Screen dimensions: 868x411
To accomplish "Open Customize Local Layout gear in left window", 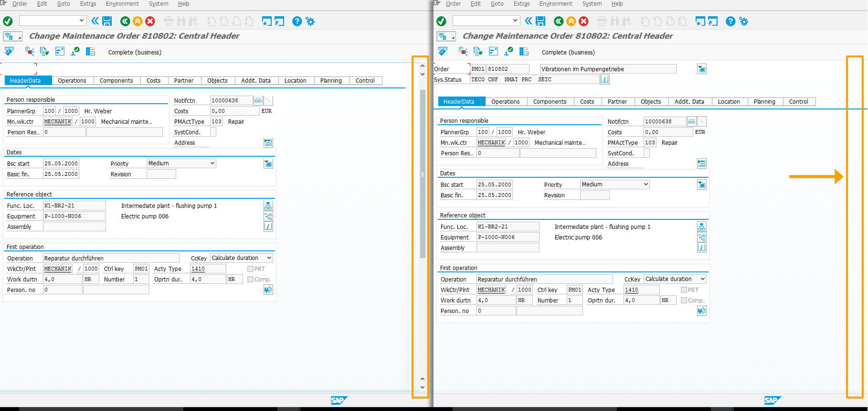I will pyautogui.click(x=310, y=21).
